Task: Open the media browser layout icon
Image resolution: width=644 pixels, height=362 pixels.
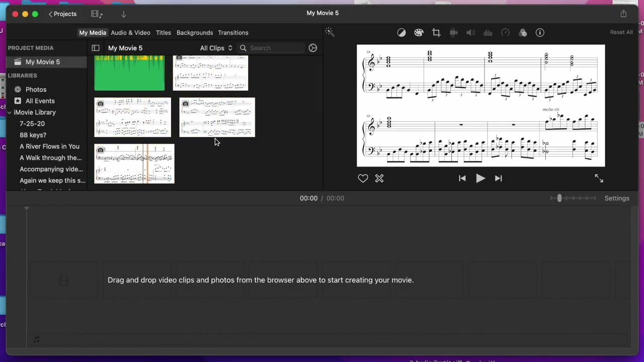Action: pos(97,14)
